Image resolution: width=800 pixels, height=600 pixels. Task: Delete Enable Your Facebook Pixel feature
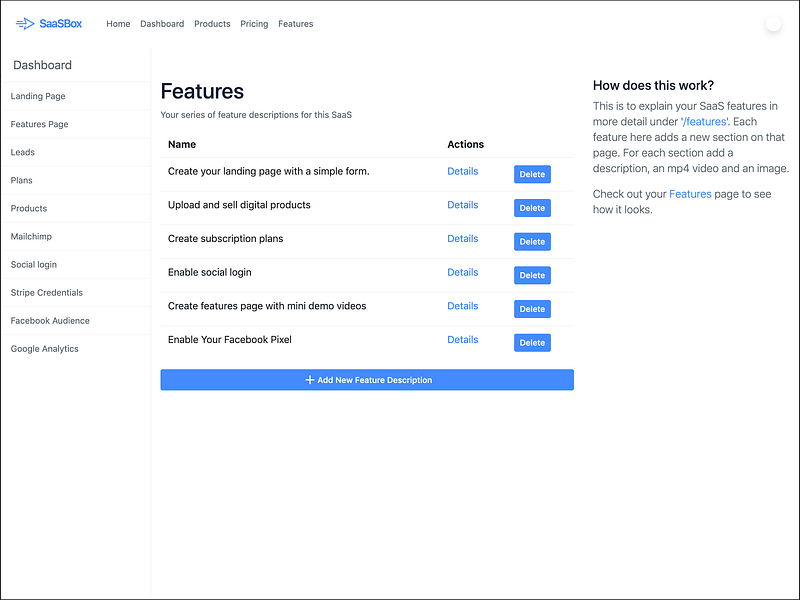[532, 342]
